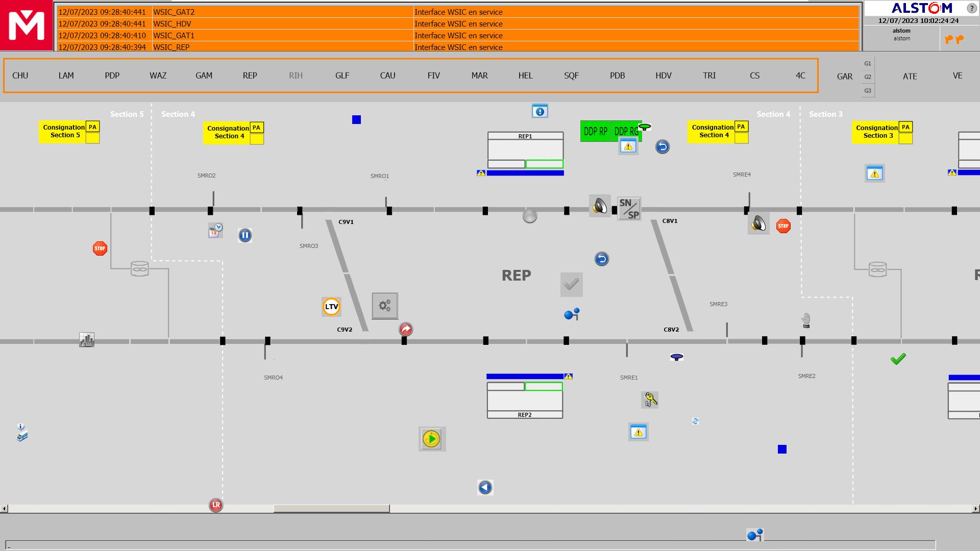Click the loudspeaker icon near C8V1
This screenshot has height=551, width=980.
(x=758, y=226)
